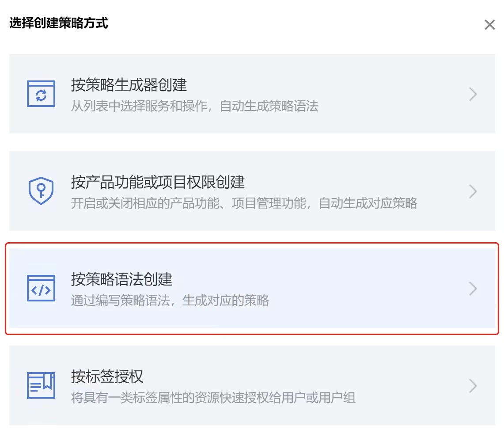Click the code brackets window icon
504x438 pixels.
41,288
